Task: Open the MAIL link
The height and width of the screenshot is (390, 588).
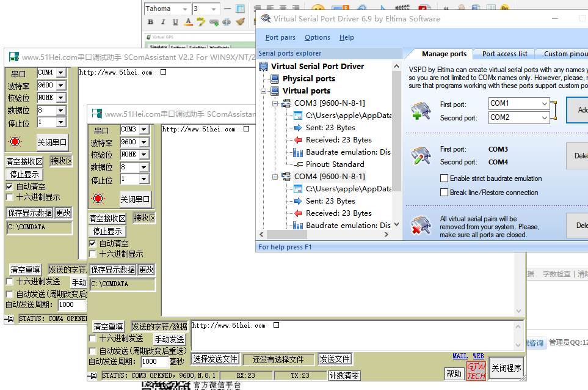Action: (460, 356)
